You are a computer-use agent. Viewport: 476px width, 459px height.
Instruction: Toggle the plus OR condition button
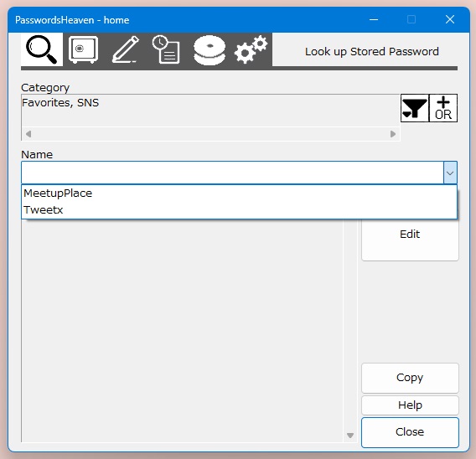coord(443,108)
